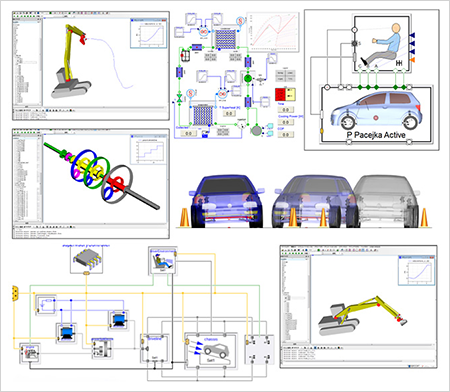Click the green expansion valve symbol
The image size is (450, 392).
[179, 98]
